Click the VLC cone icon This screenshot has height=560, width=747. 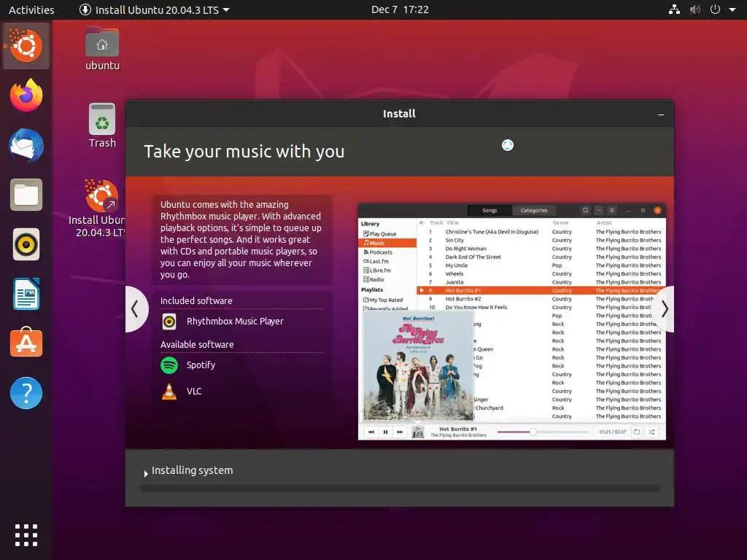(x=169, y=392)
